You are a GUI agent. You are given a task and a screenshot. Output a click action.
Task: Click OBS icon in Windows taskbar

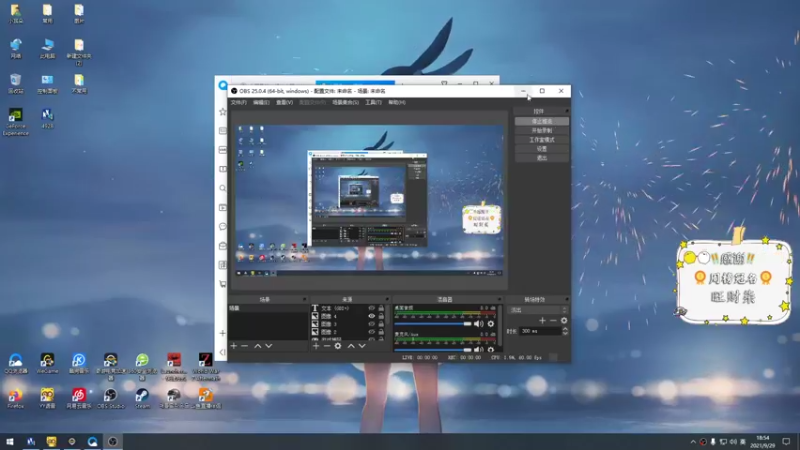click(x=113, y=441)
